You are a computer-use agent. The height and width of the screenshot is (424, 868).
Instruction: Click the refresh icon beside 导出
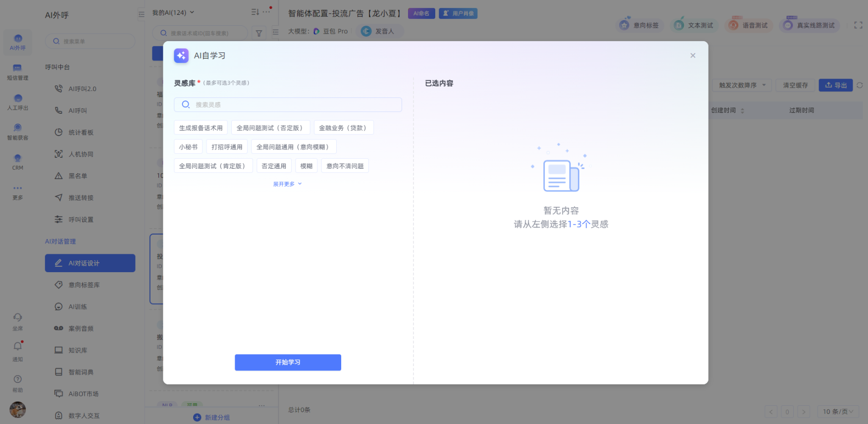coord(860,85)
